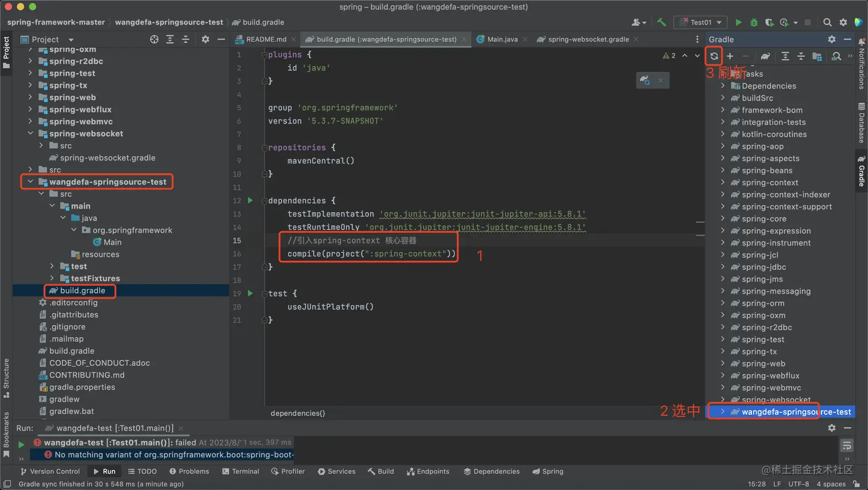Expand Dependencies node in Gradle panel
The image size is (868, 490).
tap(723, 86)
